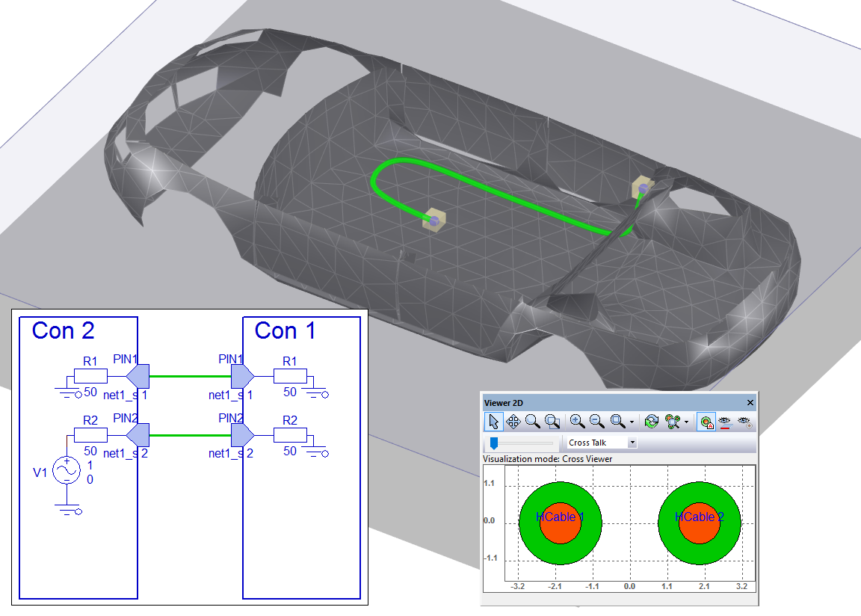Click the Viewer 2D slider handle
The height and width of the screenshot is (616, 861).
click(494, 443)
